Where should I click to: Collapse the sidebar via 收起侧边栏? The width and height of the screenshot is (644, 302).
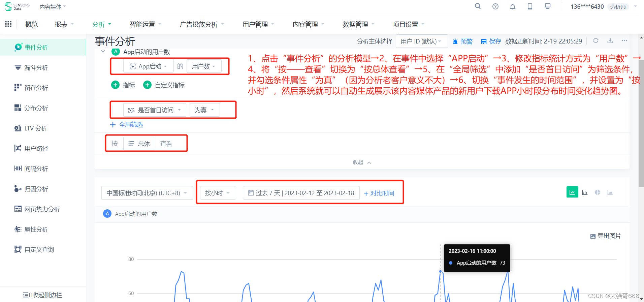(42, 295)
